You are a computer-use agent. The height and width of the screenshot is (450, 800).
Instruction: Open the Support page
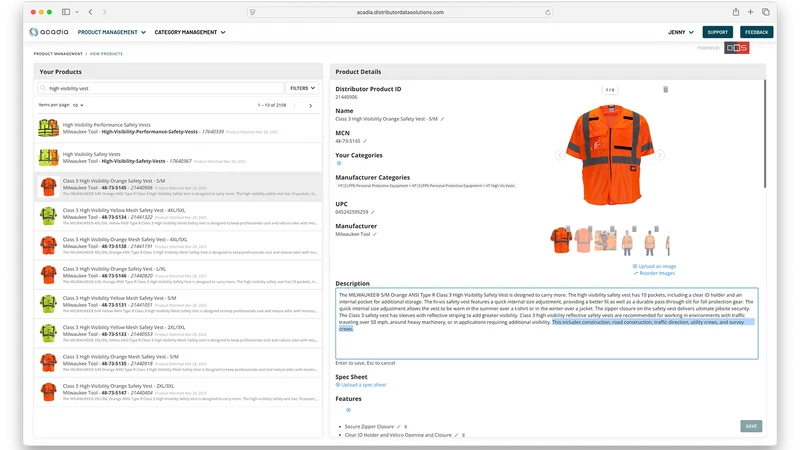717,32
